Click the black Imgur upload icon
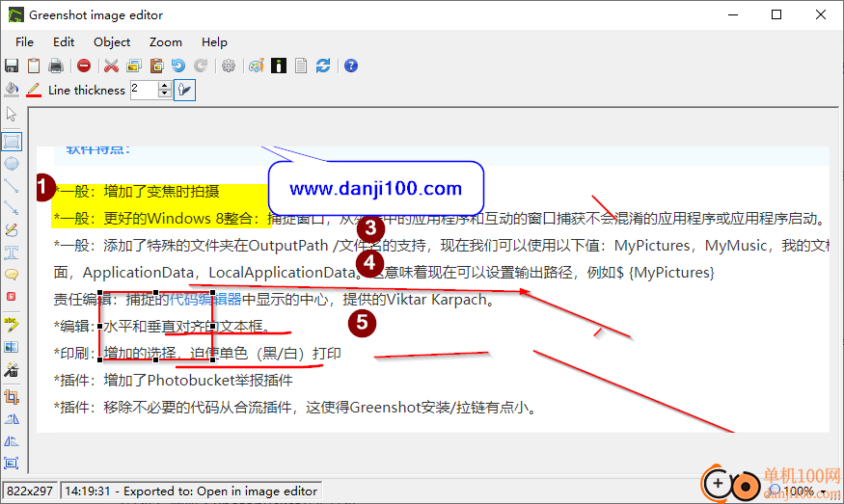The height and width of the screenshot is (504, 844). pos(279,66)
